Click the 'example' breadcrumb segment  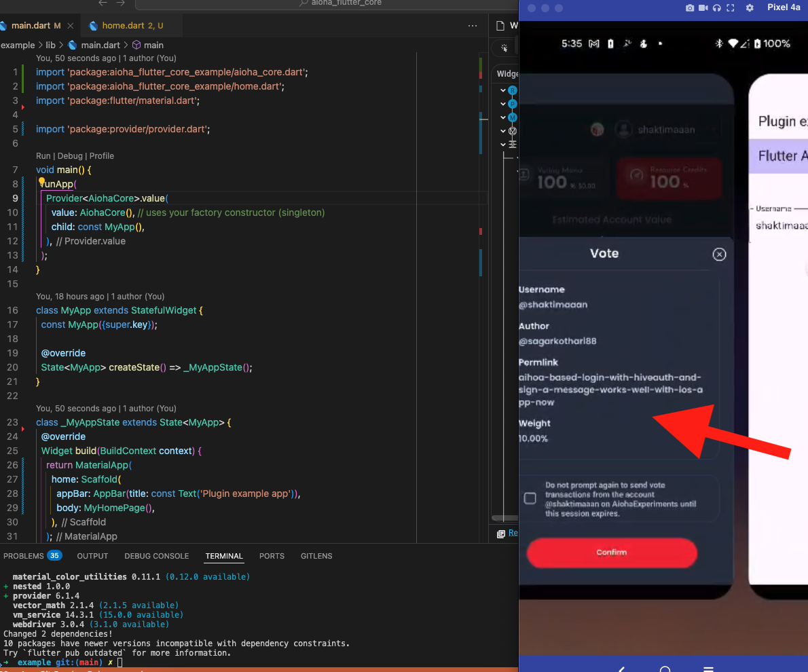pyautogui.click(x=18, y=45)
